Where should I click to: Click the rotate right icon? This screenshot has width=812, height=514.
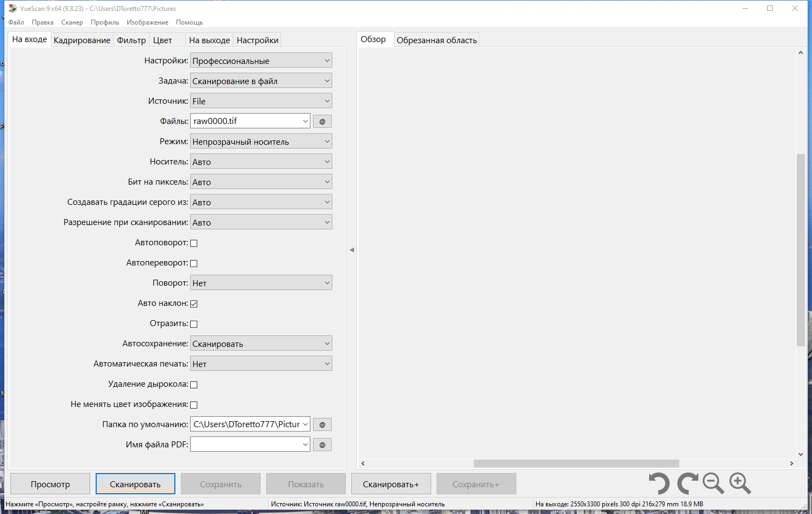tap(687, 484)
